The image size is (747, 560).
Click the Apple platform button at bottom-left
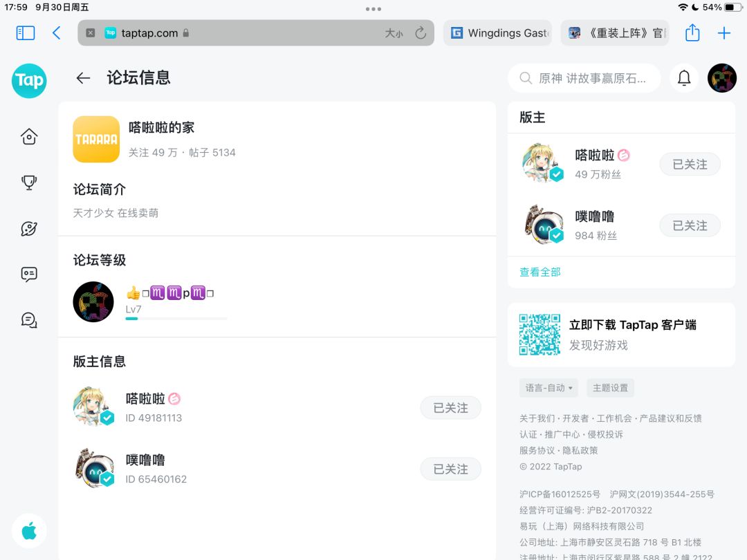tap(29, 530)
